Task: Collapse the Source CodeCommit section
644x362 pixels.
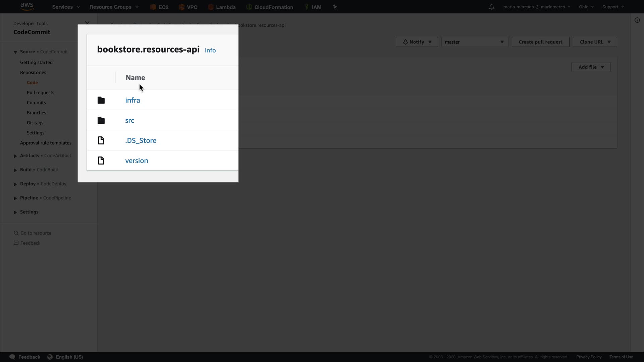Action: [15, 52]
